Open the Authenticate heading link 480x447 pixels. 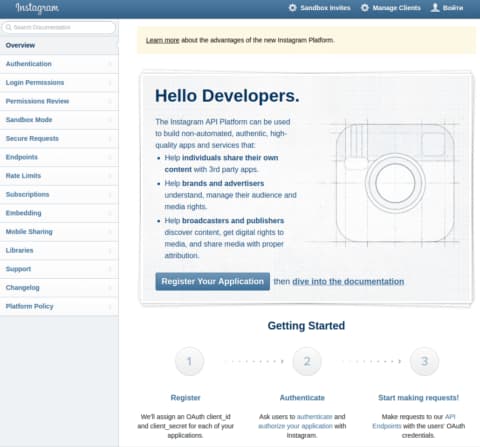coord(302,398)
